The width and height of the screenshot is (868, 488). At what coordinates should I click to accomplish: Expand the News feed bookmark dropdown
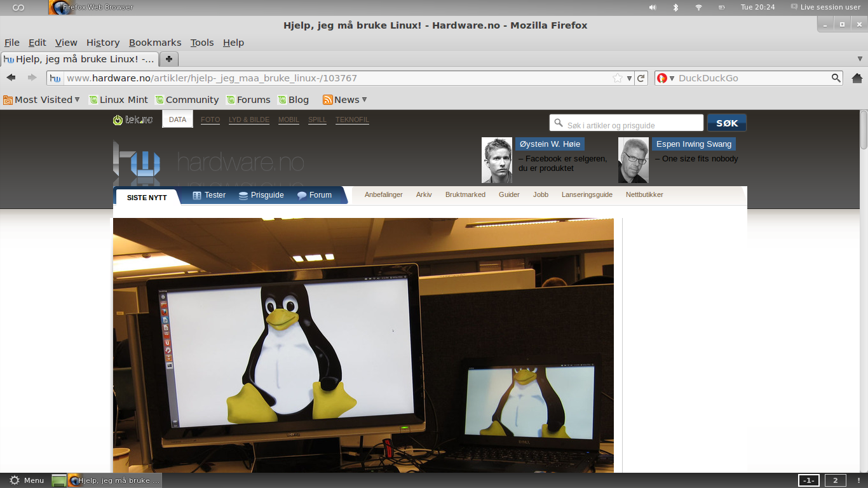pyautogui.click(x=345, y=100)
